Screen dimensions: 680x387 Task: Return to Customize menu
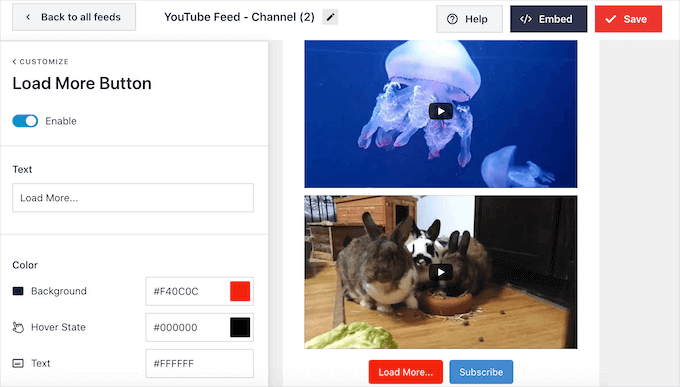coord(40,62)
